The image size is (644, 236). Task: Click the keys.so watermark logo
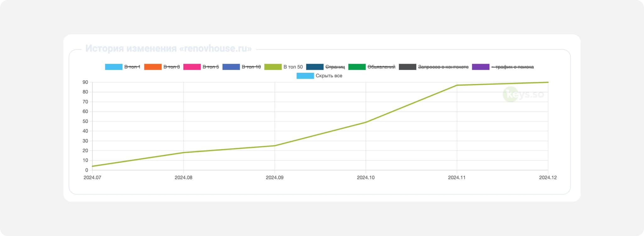click(x=523, y=94)
